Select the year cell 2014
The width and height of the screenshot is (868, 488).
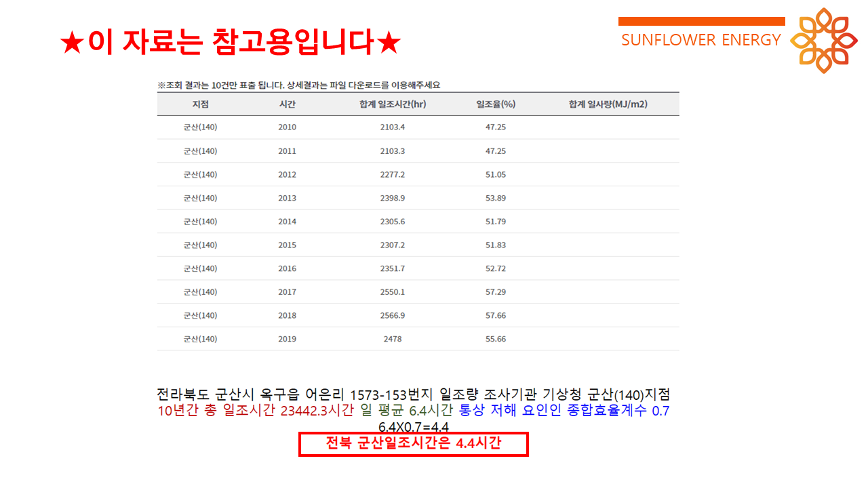pos(288,222)
